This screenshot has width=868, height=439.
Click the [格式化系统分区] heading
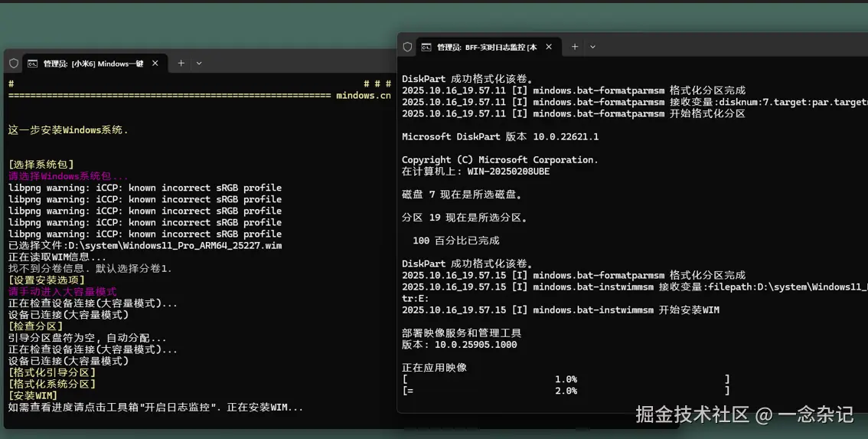(52, 384)
